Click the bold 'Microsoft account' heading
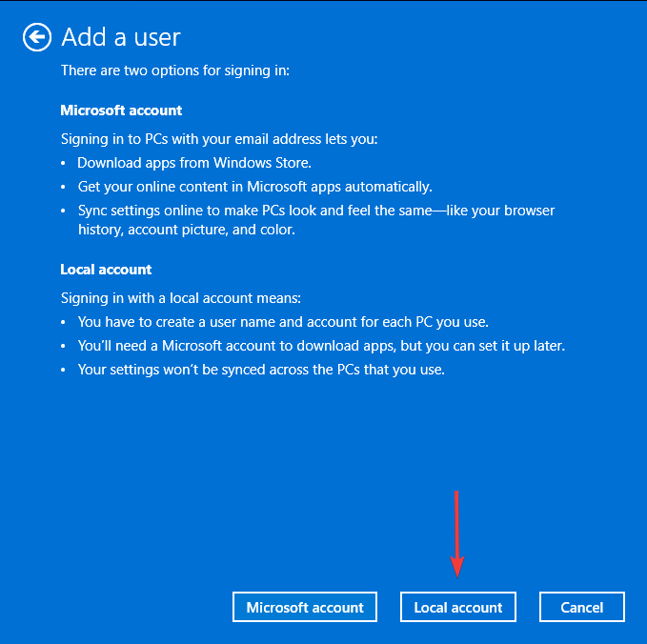 (x=121, y=111)
